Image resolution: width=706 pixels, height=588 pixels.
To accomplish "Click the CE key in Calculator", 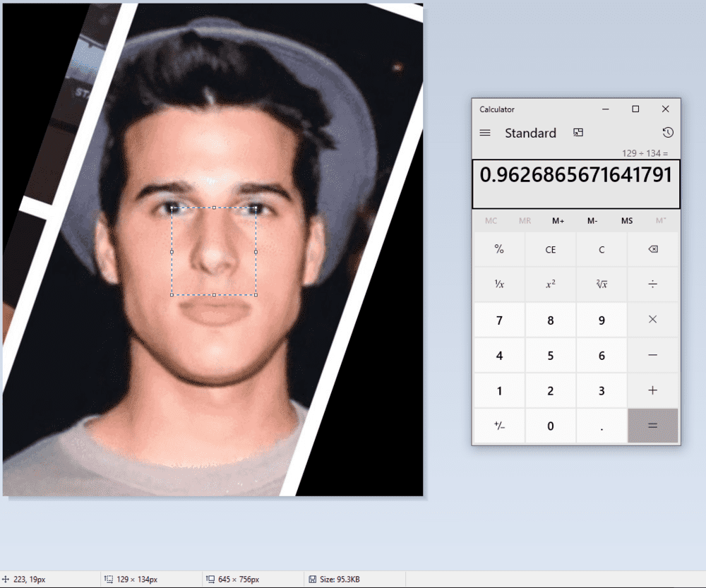I will (550, 249).
